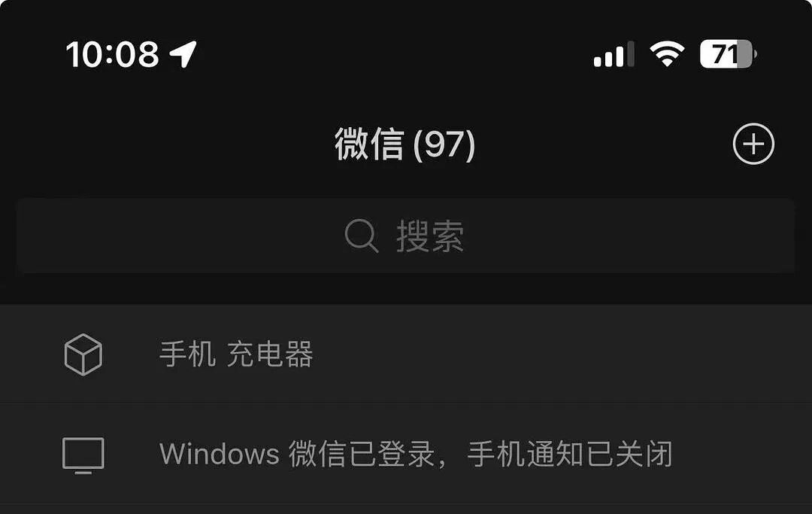Image resolution: width=812 pixels, height=514 pixels.
Task: Select the word 充电器 in first row
Action: [x=270, y=354]
